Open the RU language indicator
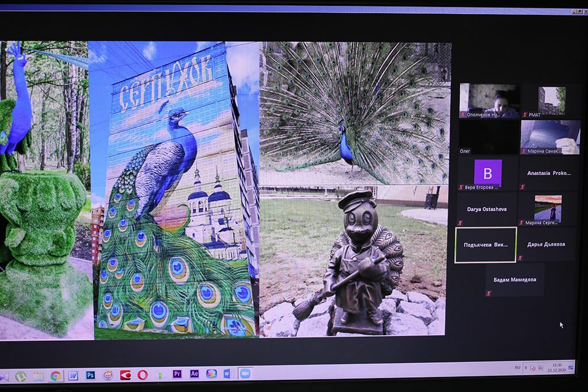The height and width of the screenshot is (392, 588). pos(517,367)
